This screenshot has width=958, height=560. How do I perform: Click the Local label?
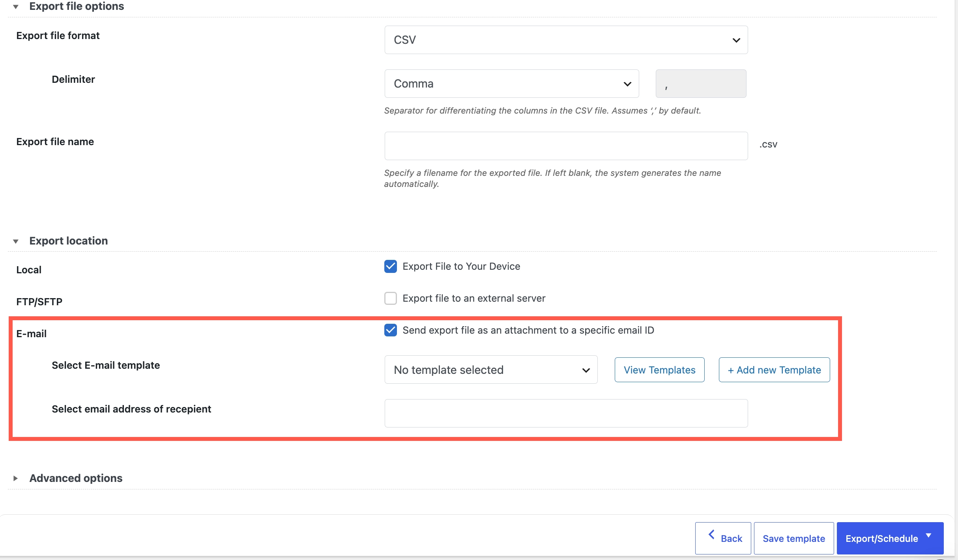(29, 270)
